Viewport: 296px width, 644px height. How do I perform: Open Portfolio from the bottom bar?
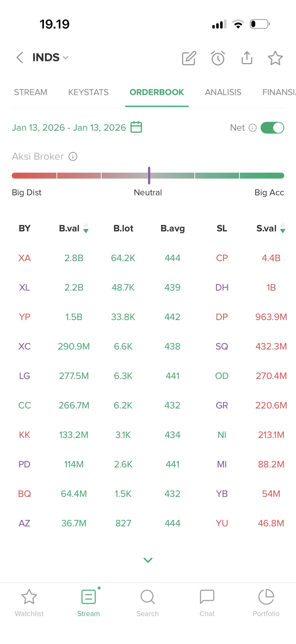point(266,603)
